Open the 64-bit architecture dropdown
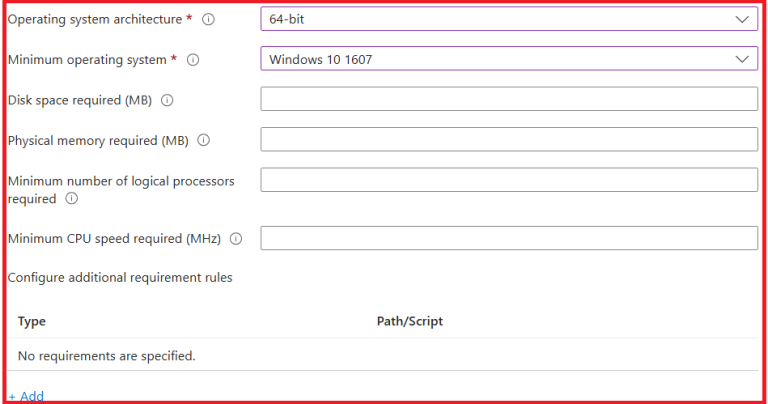This screenshot has width=768, height=404. [x=508, y=19]
